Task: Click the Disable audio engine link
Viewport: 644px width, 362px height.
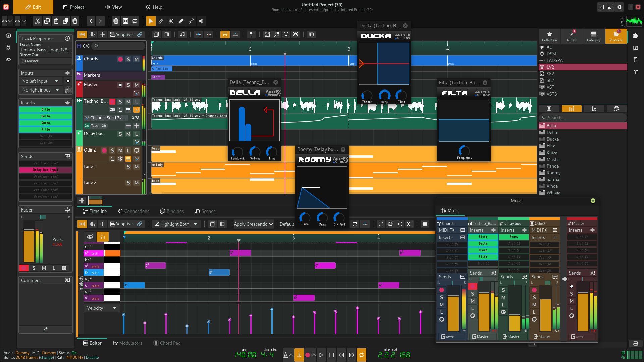Action: pos(92,358)
